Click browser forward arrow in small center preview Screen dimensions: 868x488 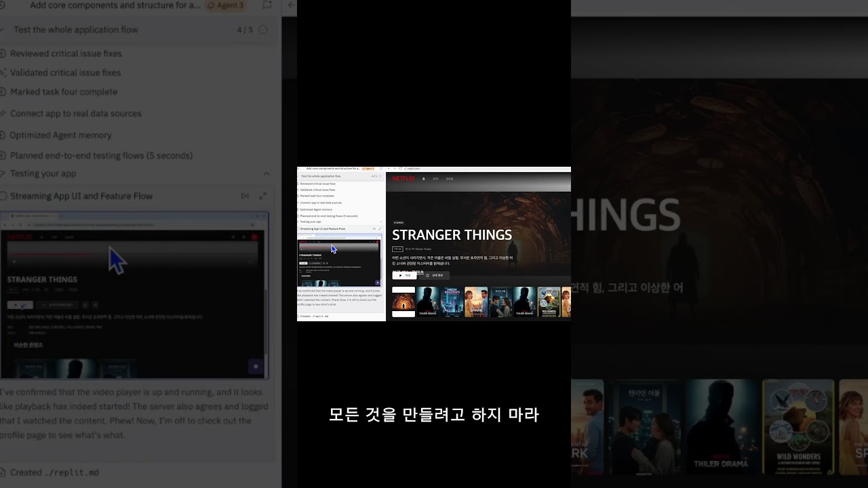[395, 169]
